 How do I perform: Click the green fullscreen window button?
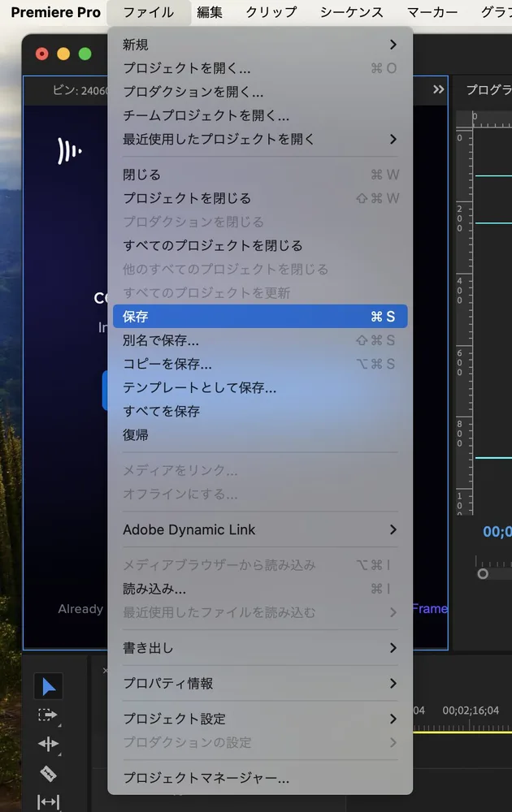click(x=85, y=54)
